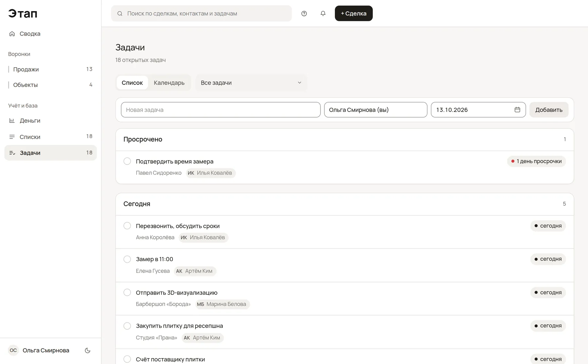Open the Объекты funnel

coord(51,85)
